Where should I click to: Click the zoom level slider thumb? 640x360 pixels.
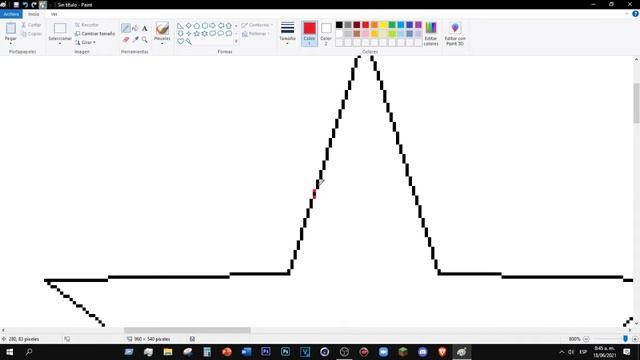coord(625,339)
